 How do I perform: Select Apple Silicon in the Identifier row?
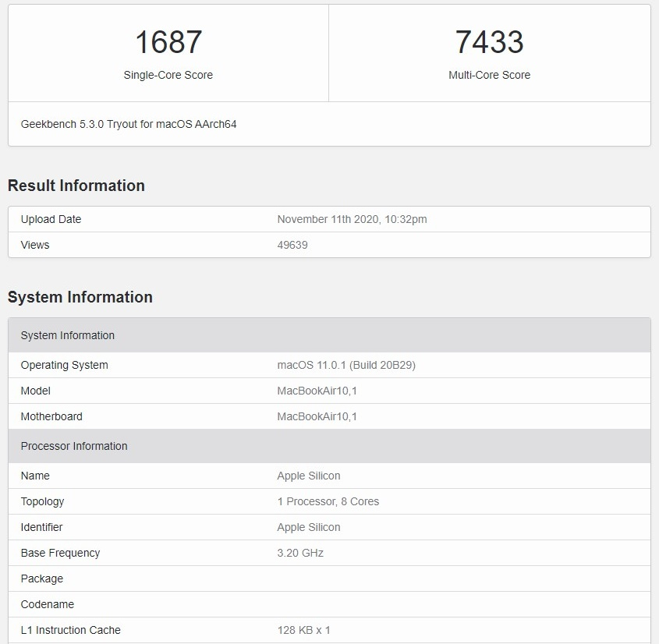309,527
